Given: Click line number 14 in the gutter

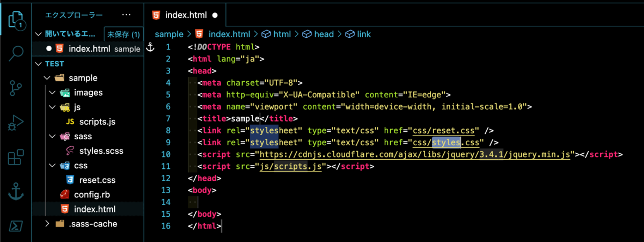Looking at the screenshot, I should 165,202.
